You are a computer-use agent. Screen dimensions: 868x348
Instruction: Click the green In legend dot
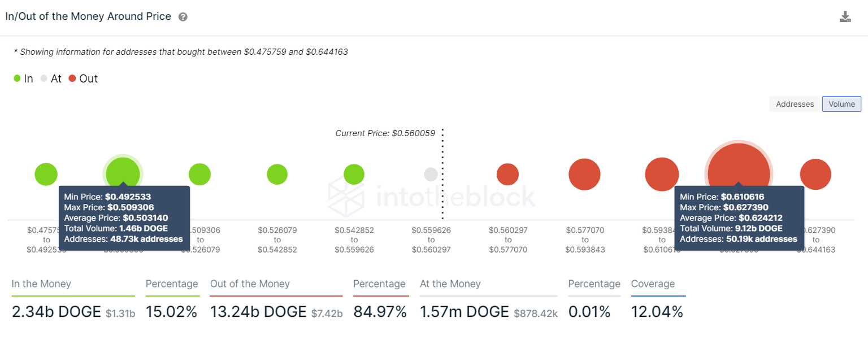tap(16, 79)
